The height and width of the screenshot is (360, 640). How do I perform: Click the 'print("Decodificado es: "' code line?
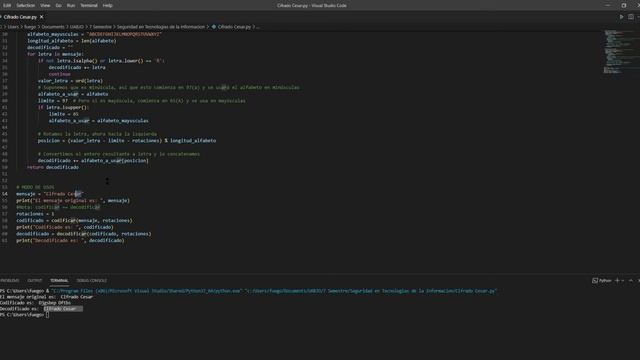70,240
